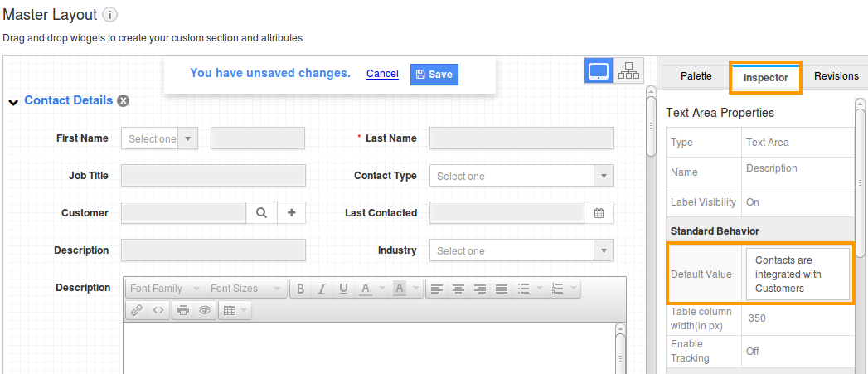Switch to hierarchy layout view
Viewport: 868px width, 374px height.
click(629, 70)
